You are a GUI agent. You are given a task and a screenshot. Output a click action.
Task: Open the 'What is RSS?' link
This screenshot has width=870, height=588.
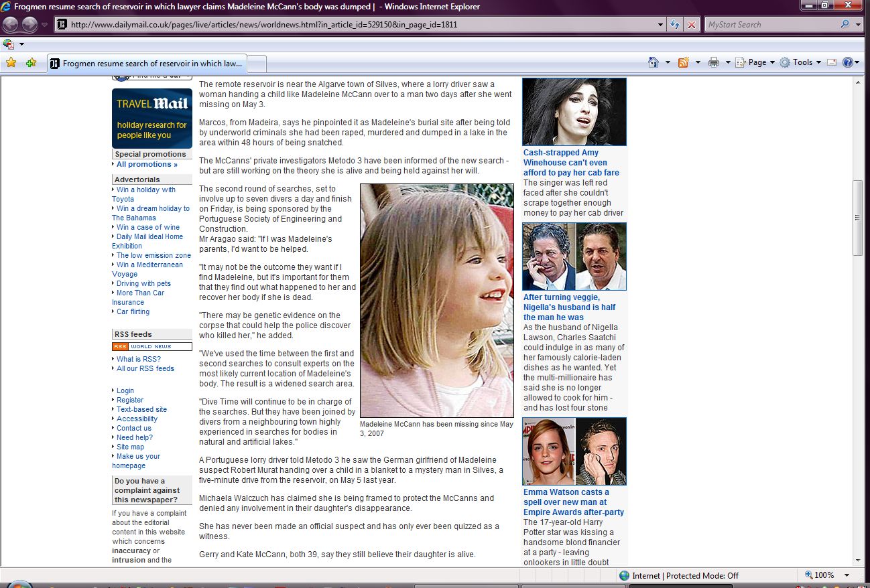138,359
